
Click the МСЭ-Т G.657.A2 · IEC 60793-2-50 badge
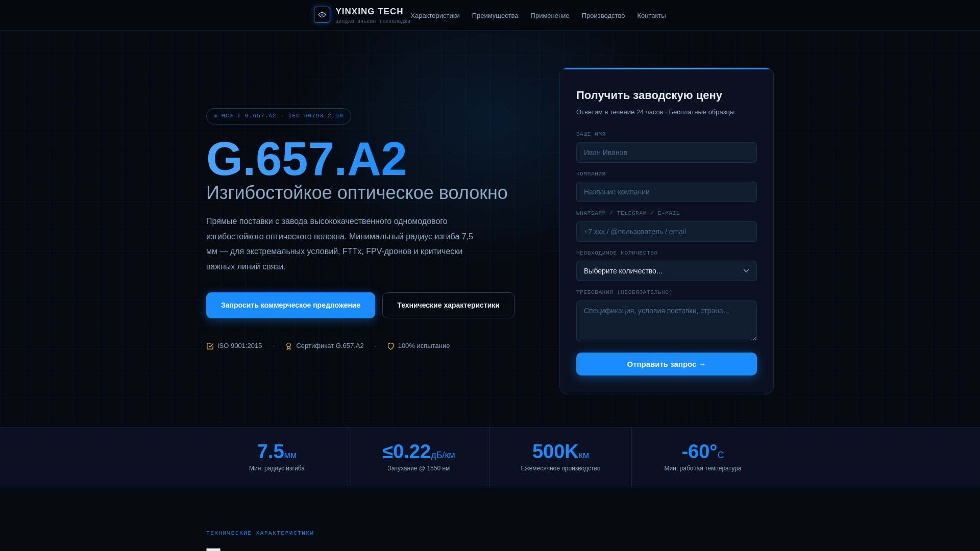[279, 116]
